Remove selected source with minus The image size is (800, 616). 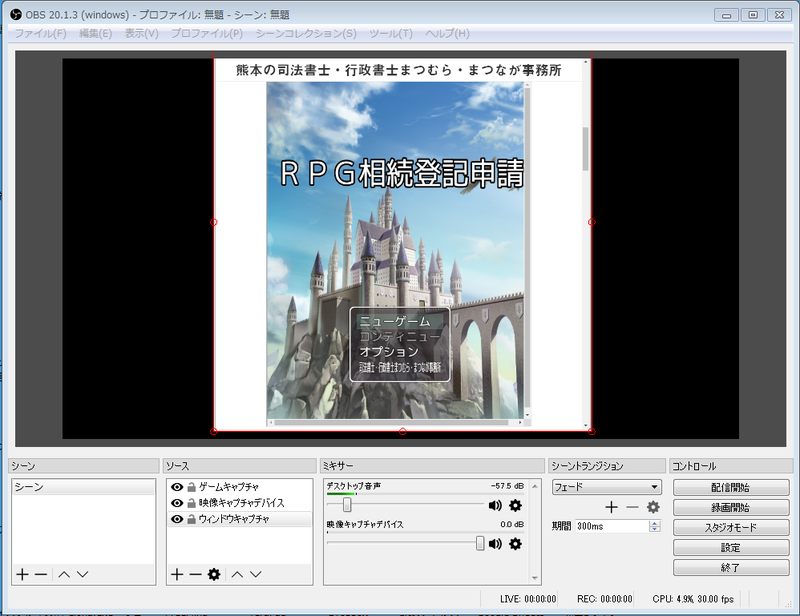(195, 574)
